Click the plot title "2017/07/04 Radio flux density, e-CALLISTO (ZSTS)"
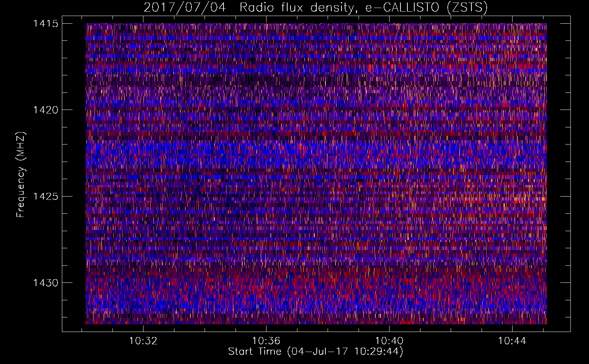This screenshot has height=364, width=589. pyautogui.click(x=316, y=7)
